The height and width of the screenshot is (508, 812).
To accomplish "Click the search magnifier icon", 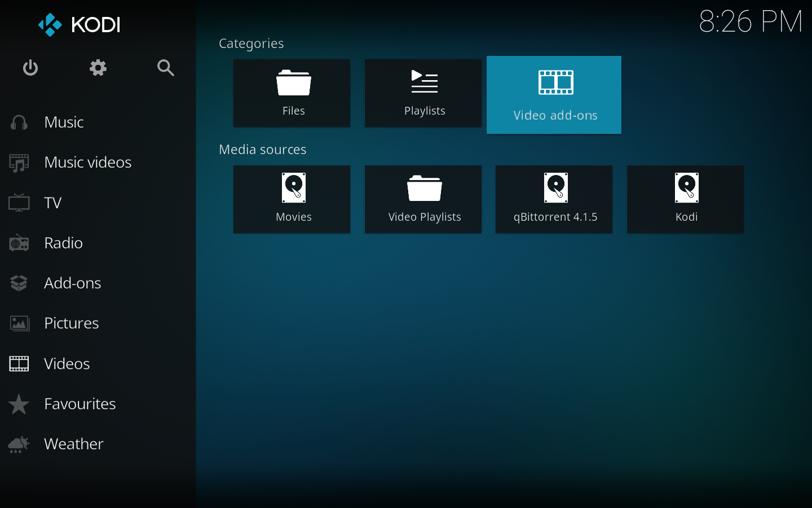I will [165, 68].
